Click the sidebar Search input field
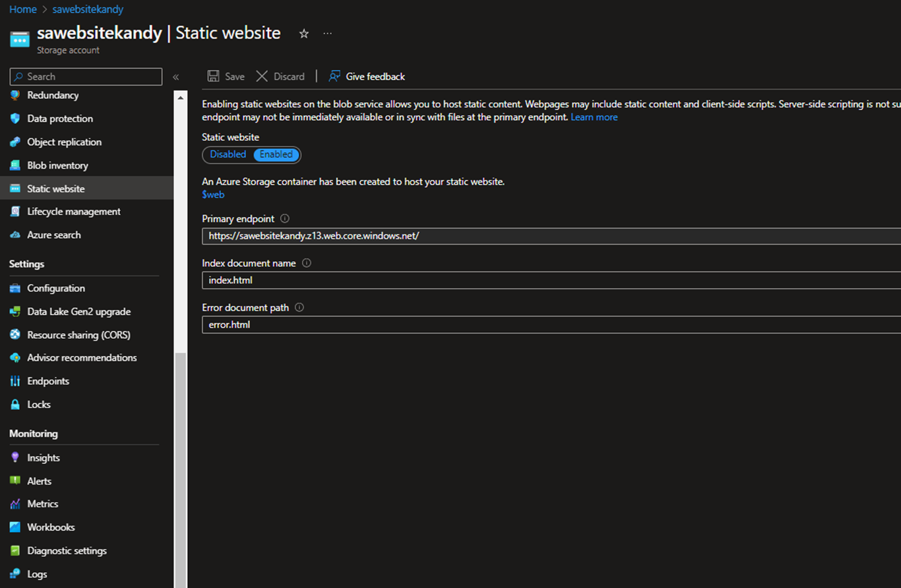901x588 pixels. point(86,76)
